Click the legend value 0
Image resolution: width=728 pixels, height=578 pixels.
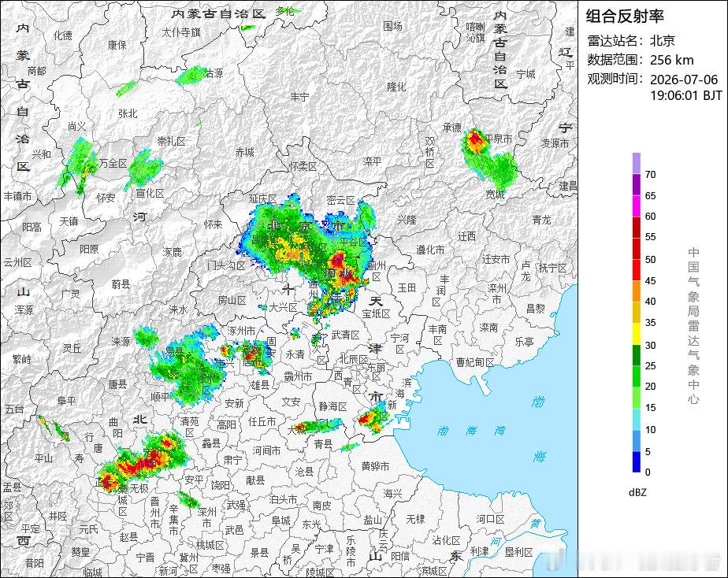[x=648, y=472]
